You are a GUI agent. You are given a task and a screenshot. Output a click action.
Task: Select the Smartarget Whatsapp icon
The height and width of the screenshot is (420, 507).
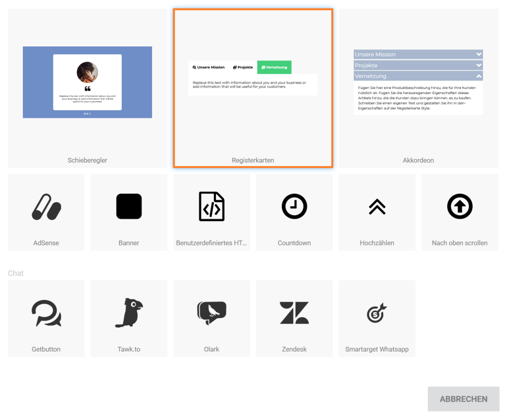click(x=377, y=313)
